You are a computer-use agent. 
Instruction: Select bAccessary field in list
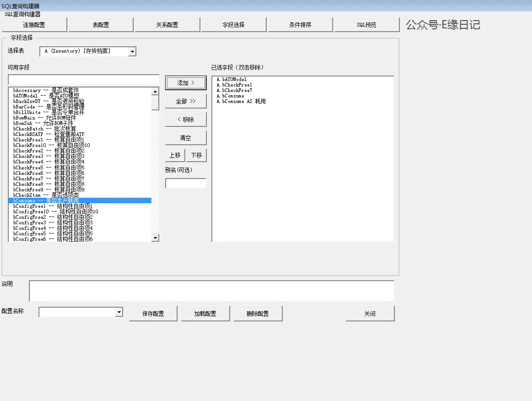[x=80, y=90]
